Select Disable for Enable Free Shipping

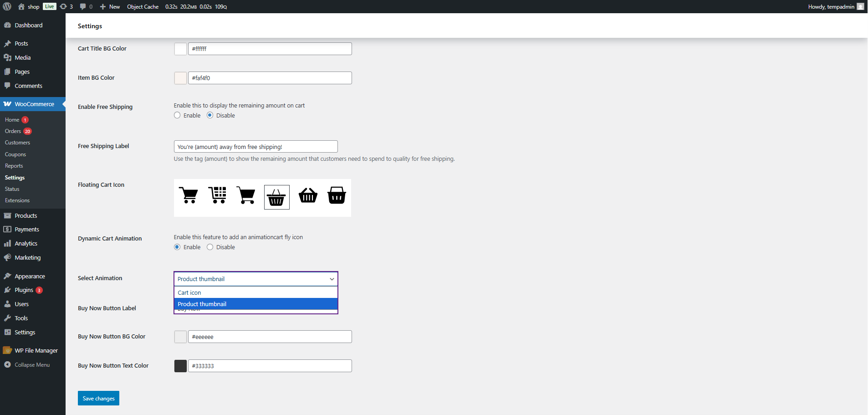click(x=210, y=115)
